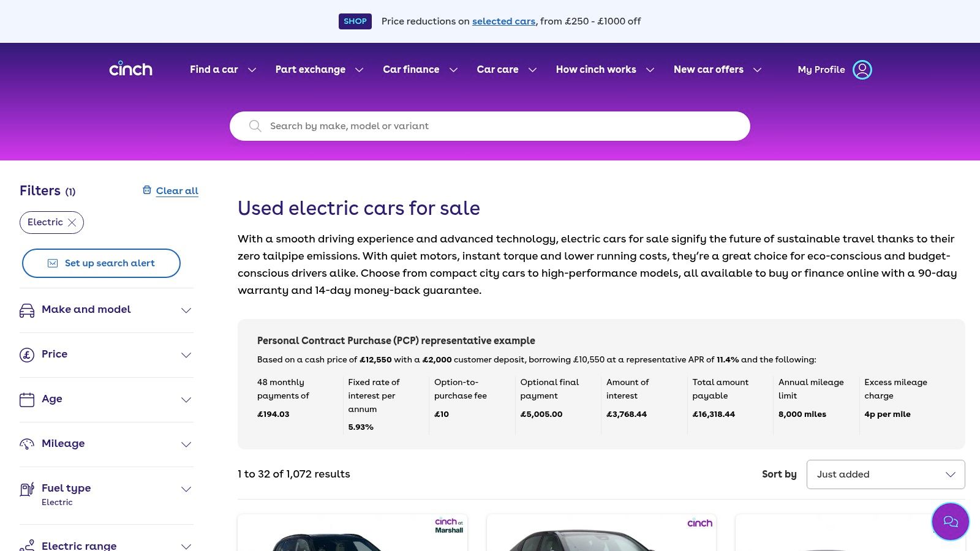This screenshot has height=551, width=980.
Task: Follow the selected cars link
Action: click(503, 21)
